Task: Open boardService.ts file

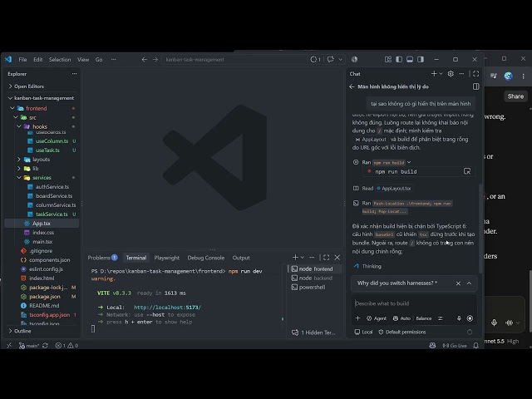Action: (x=54, y=196)
